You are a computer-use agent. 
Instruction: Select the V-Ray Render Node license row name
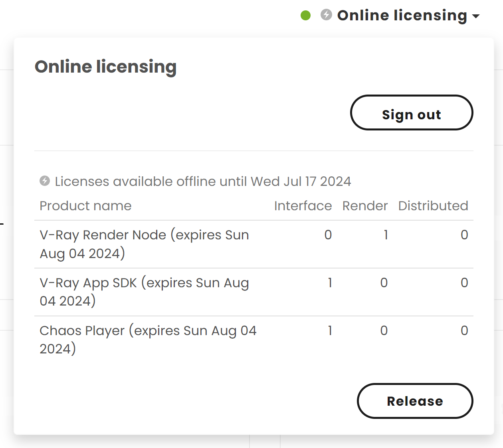coord(144,244)
